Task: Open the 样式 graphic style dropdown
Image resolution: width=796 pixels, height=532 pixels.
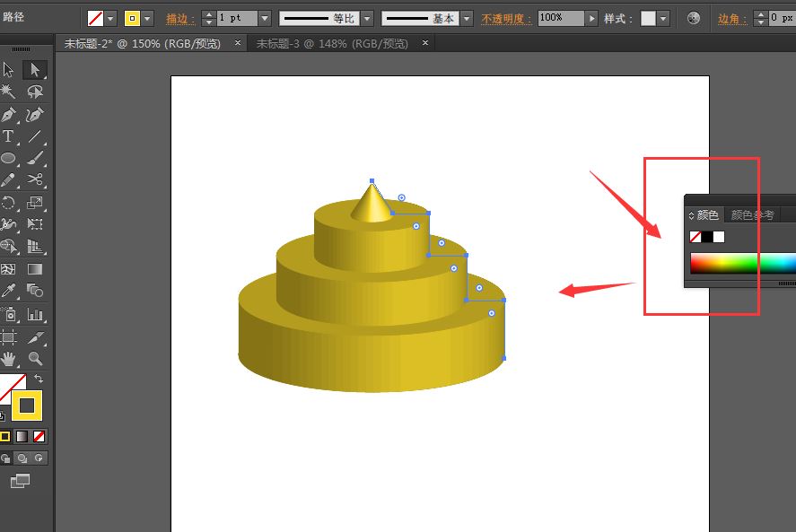Action: [x=663, y=18]
